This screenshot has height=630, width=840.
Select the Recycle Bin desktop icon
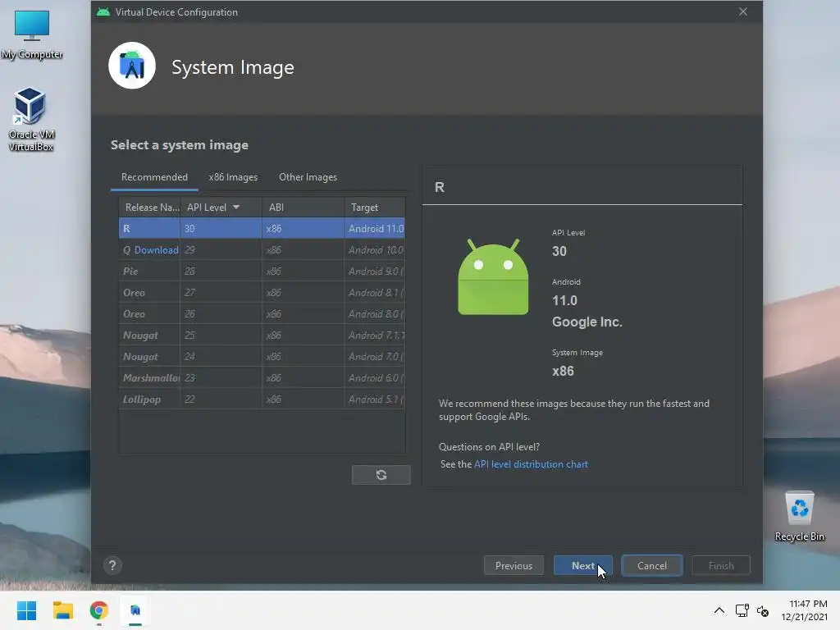[799, 517]
